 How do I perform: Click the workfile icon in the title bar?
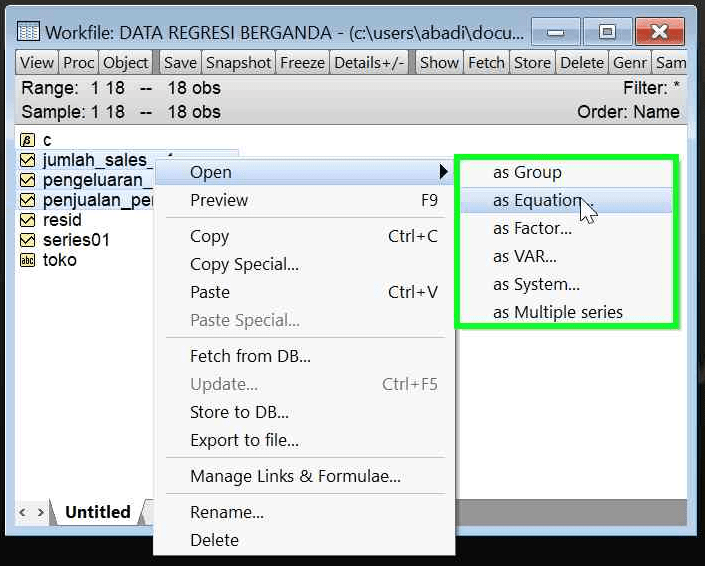[x=29, y=33]
